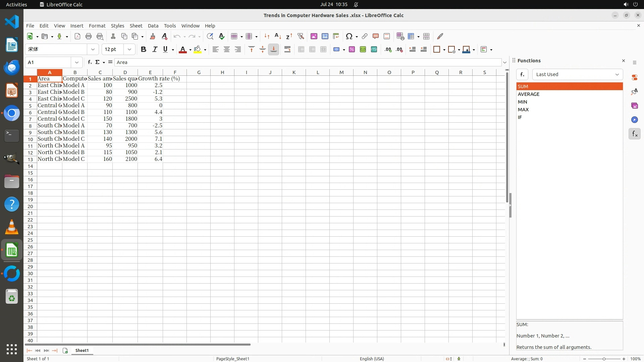This screenshot has width=644, height=362.
Task: Open the font size dropdown
Action: 129,49
